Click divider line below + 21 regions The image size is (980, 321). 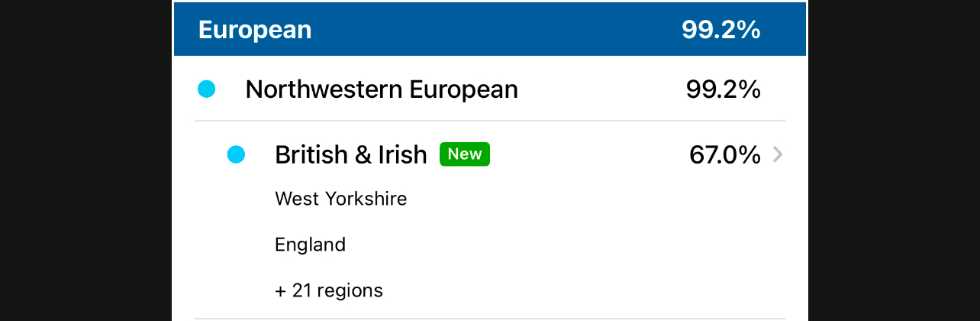coord(488,318)
